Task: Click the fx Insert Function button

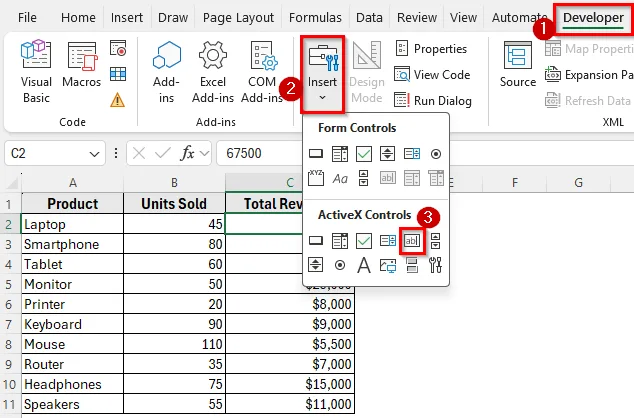Action: (x=187, y=153)
